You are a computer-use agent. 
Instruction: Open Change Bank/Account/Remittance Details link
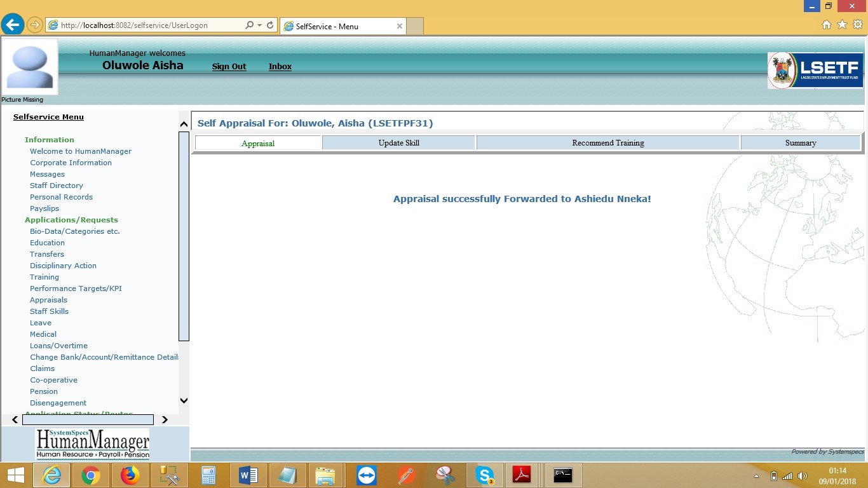[104, 357]
